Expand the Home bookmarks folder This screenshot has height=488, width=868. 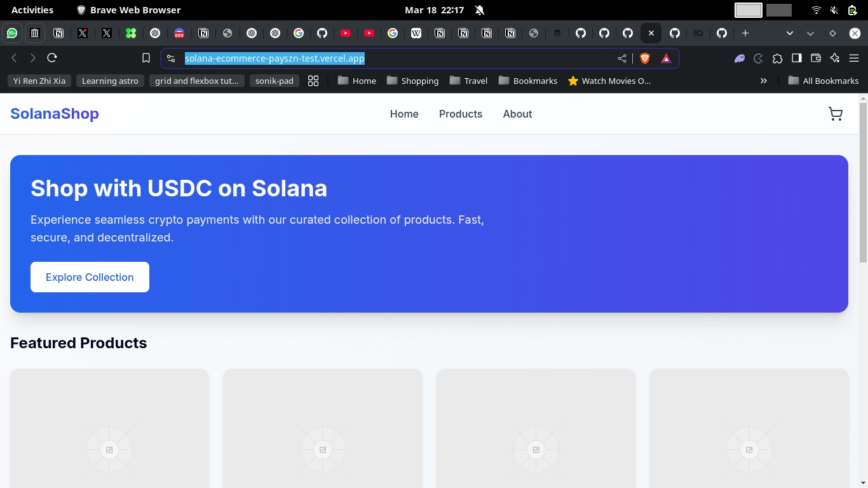point(356,81)
